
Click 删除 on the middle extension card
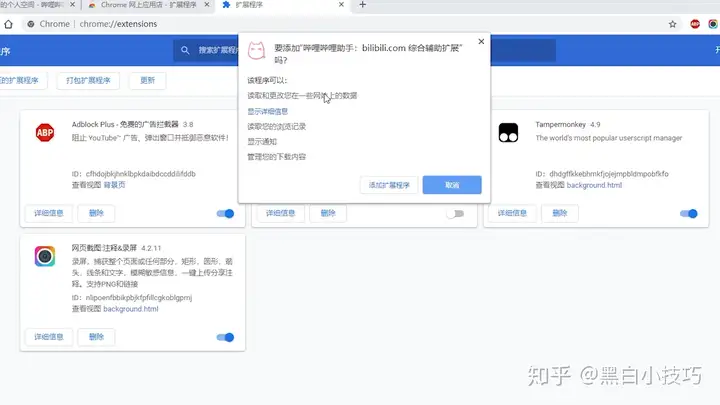pos(328,213)
